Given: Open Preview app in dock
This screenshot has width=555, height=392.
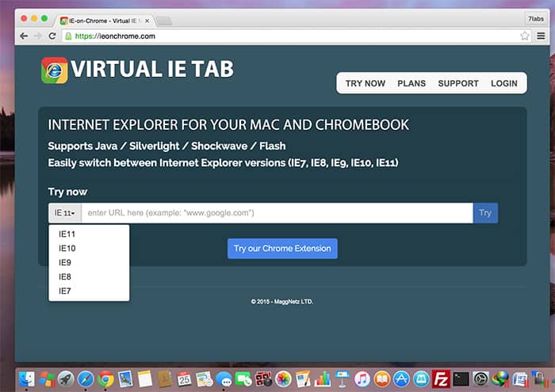Looking at the screenshot, I should click(x=125, y=379).
